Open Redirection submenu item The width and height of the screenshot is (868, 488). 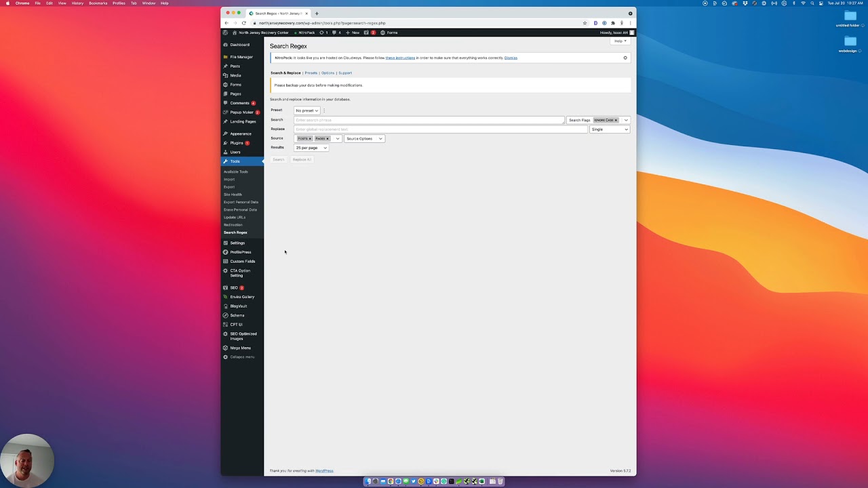pos(233,225)
